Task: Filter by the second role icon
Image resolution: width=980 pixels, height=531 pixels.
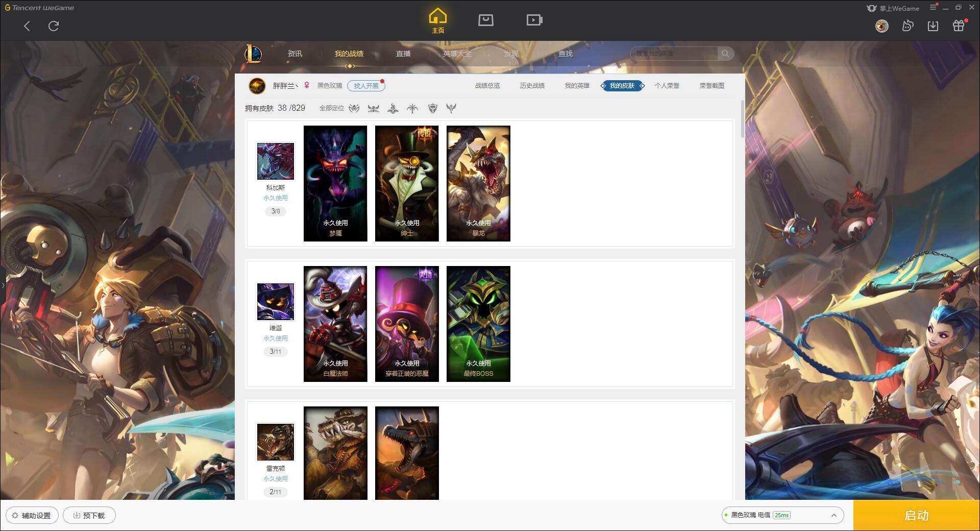Action: coord(374,108)
